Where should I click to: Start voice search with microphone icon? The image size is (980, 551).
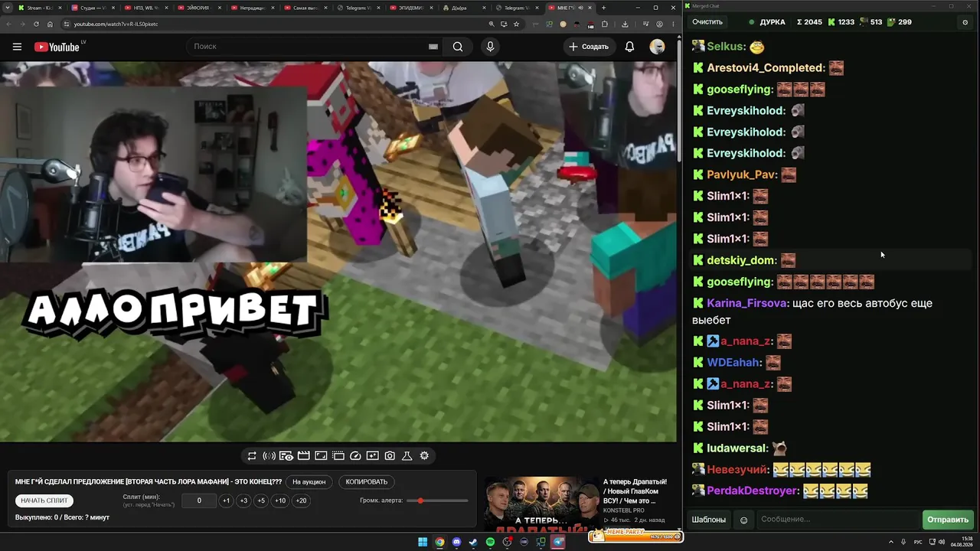(490, 47)
